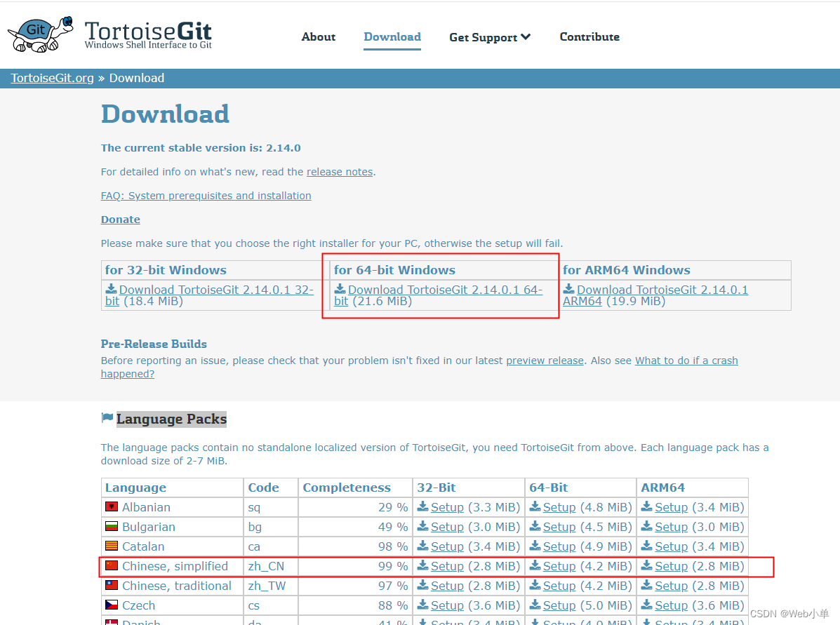Click download icon in Catalan ARM64 cell
This screenshot has height=625, width=840.
[x=646, y=546]
